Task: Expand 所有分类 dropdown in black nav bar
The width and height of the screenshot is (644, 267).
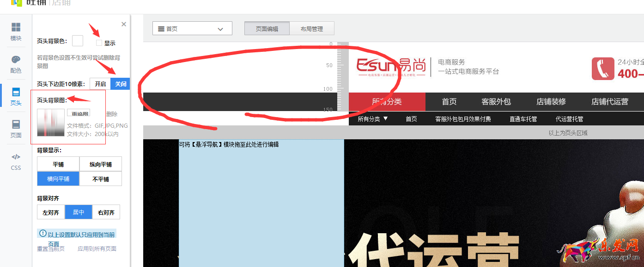Action: pyautogui.click(x=373, y=119)
